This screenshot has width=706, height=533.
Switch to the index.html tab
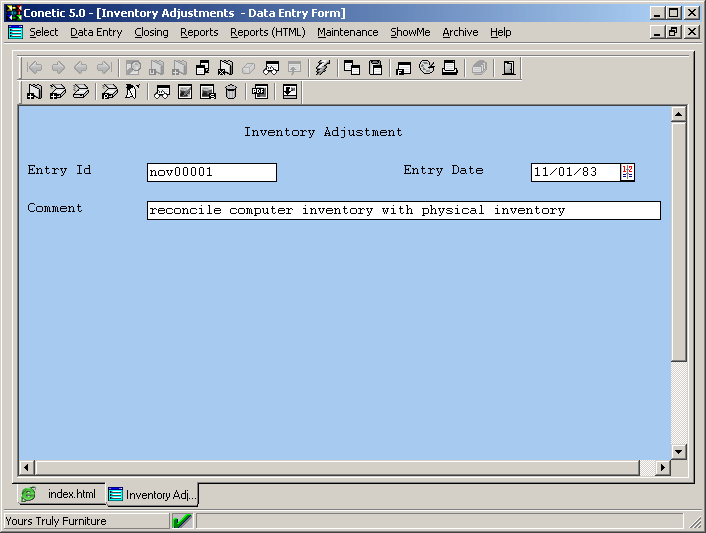point(61,494)
